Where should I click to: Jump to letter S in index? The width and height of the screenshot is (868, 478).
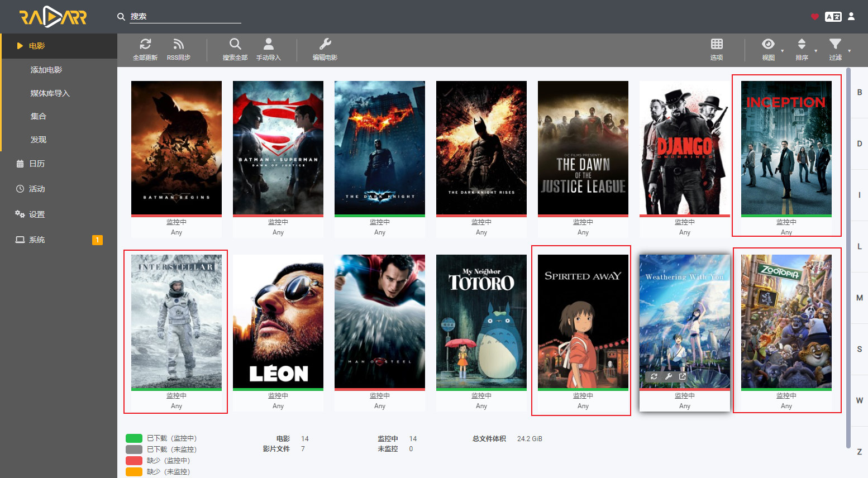click(860, 349)
